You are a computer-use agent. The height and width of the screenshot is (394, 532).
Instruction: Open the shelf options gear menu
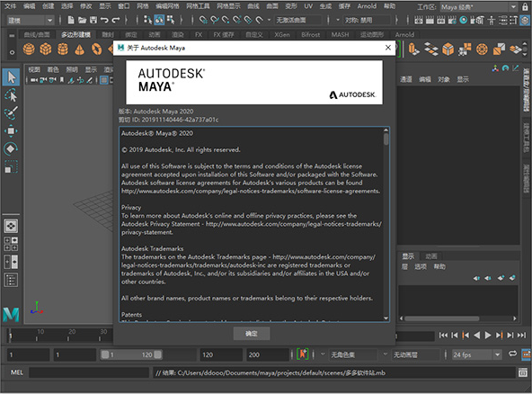point(13,52)
